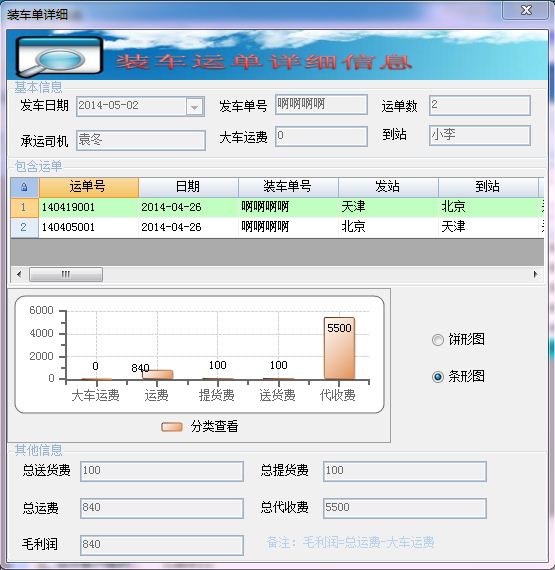Select the 饼形图 radio button

pyautogui.click(x=438, y=340)
